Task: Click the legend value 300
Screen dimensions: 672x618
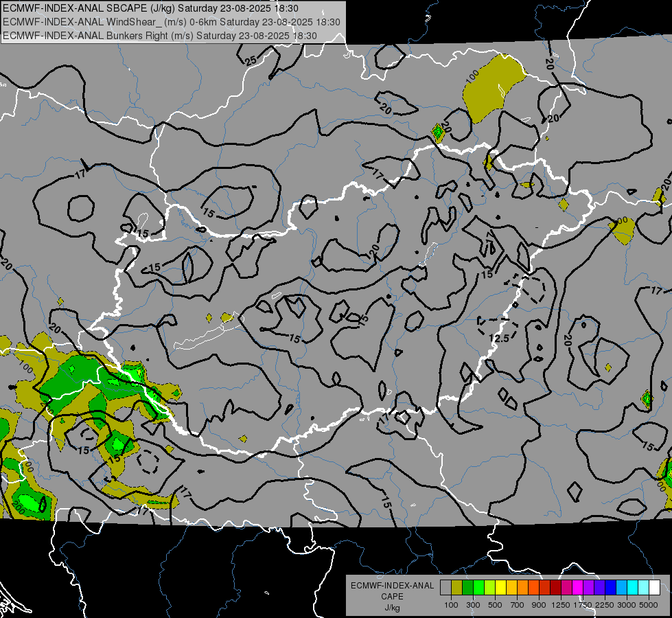Action: (x=473, y=605)
